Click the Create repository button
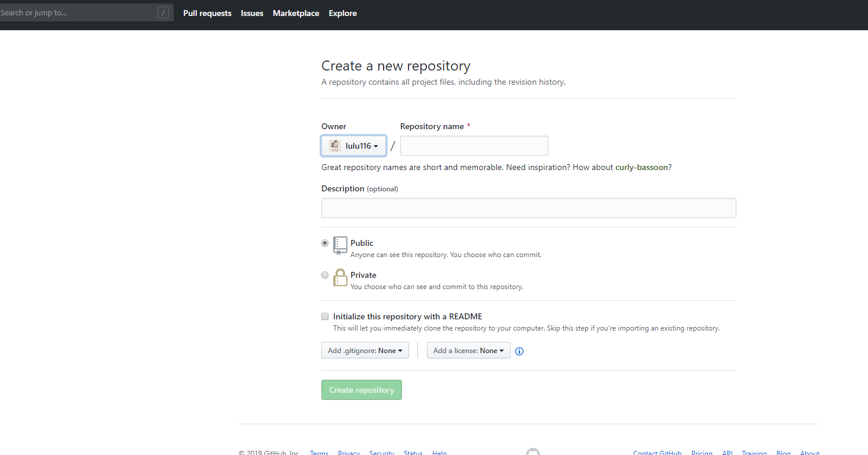The width and height of the screenshot is (868, 455). [362, 390]
